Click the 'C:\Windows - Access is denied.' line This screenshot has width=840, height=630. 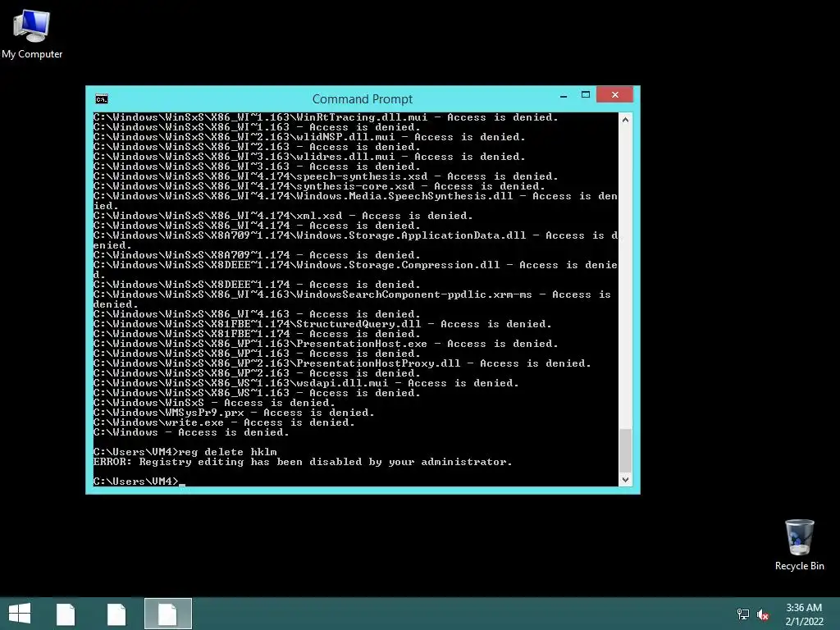pyautogui.click(x=191, y=432)
